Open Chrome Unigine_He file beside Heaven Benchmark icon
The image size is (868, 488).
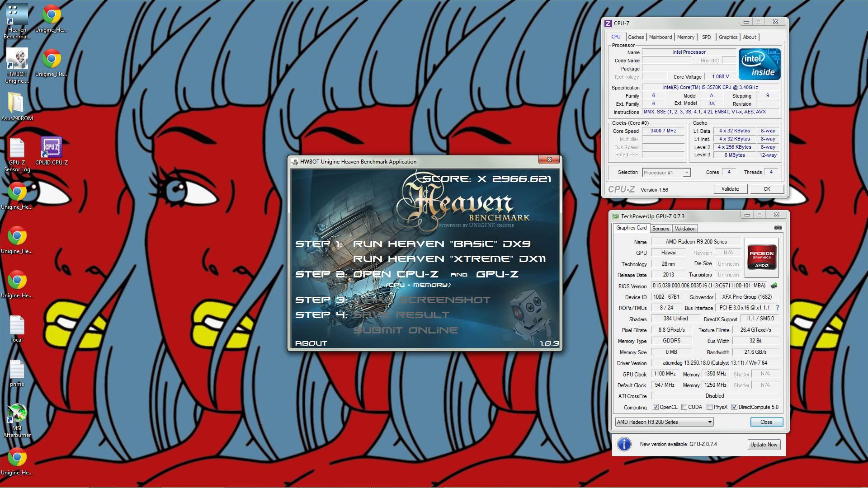pyautogui.click(x=51, y=18)
